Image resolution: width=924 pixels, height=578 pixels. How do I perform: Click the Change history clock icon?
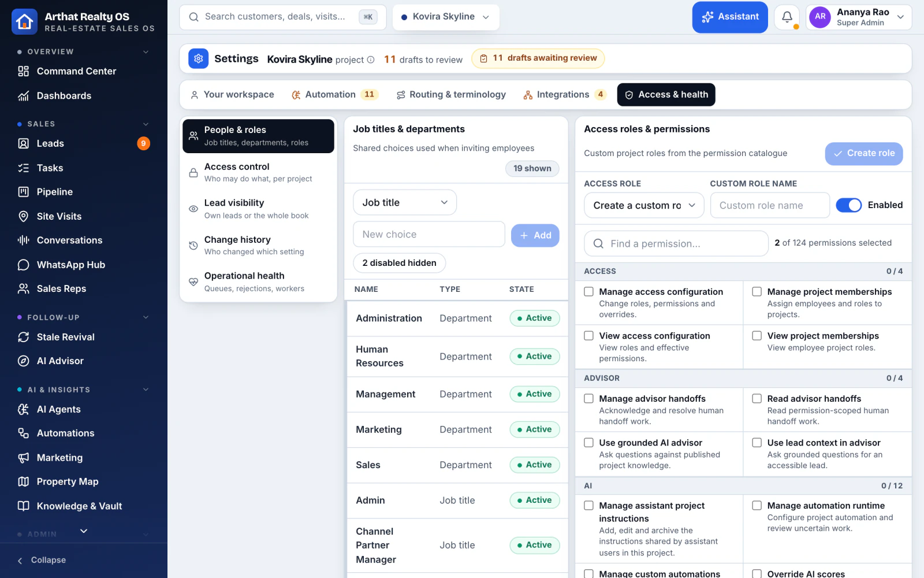pos(193,246)
